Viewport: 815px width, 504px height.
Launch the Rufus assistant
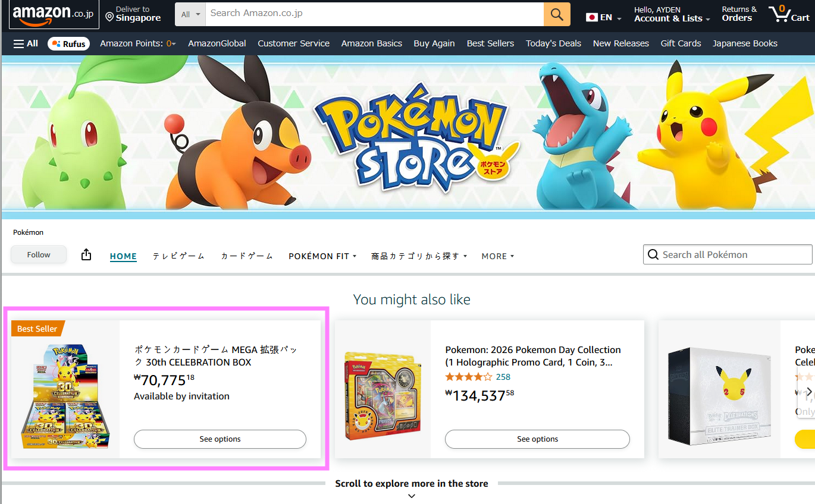68,43
